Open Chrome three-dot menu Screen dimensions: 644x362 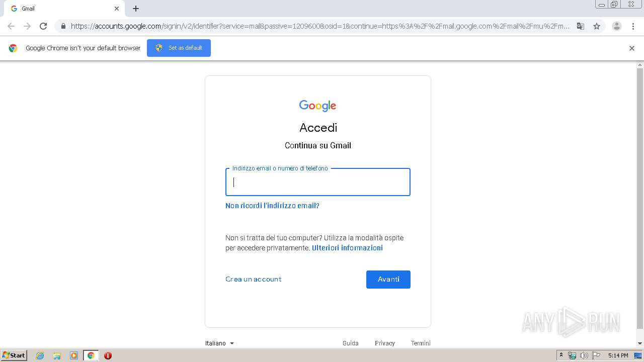coord(633,26)
